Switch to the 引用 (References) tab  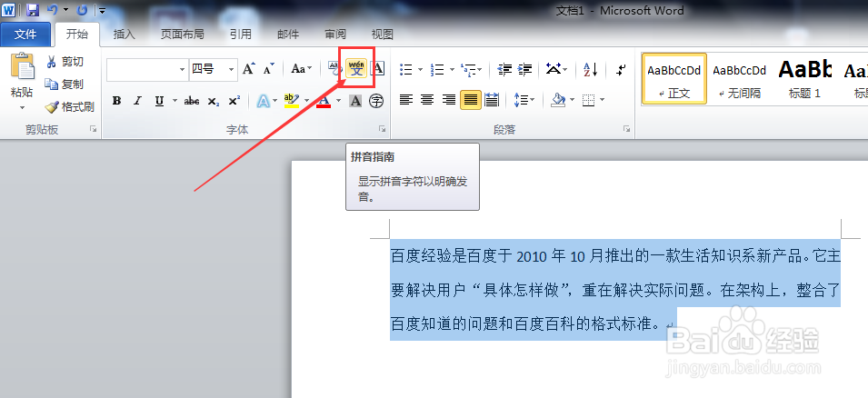240,35
